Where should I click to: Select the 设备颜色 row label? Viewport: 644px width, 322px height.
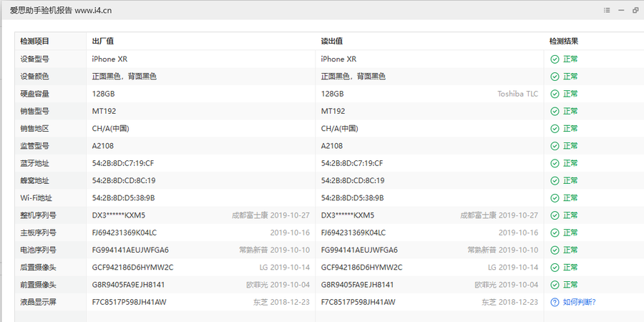tap(35, 77)
